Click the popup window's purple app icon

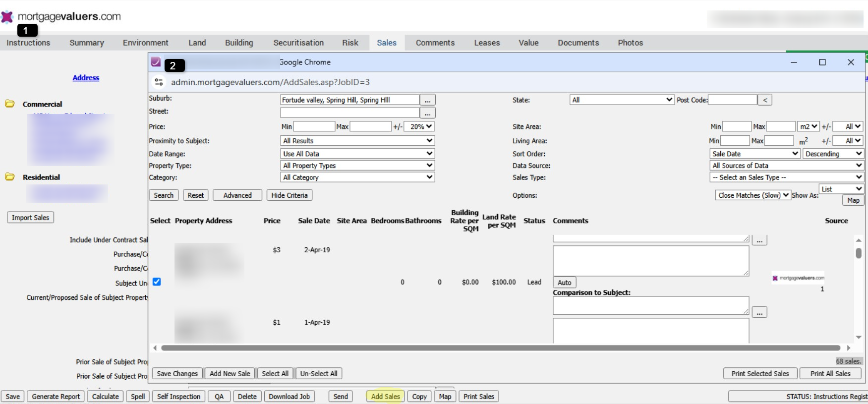pos(156,62)
